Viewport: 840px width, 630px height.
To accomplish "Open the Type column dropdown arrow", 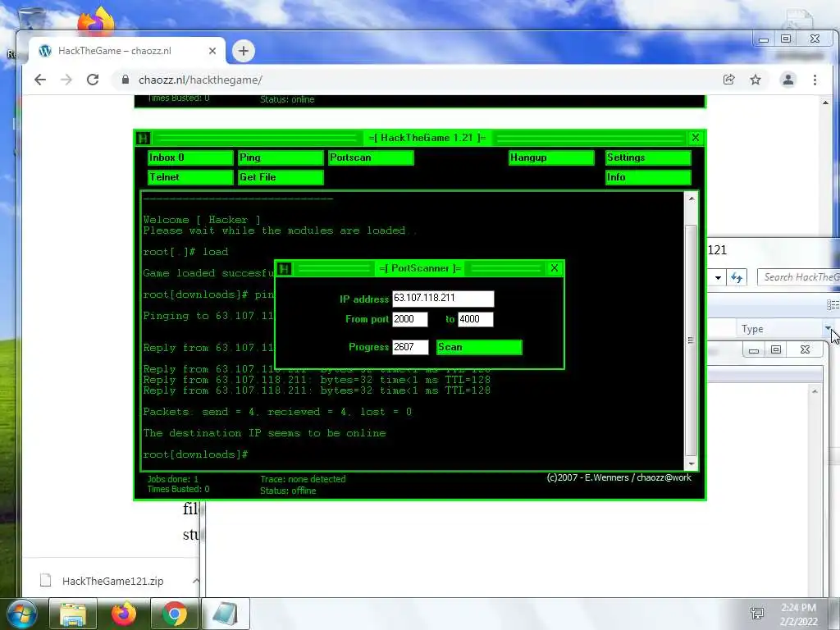I will (829, 328).
